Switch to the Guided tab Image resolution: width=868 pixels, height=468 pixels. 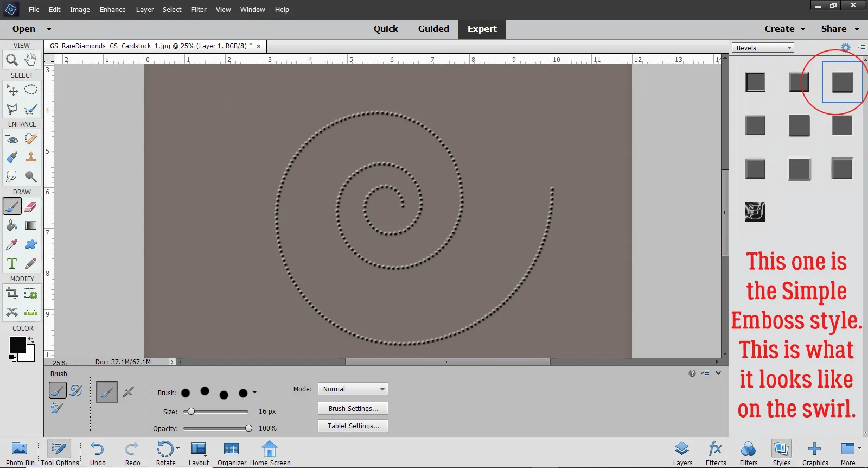click(433, 29)
